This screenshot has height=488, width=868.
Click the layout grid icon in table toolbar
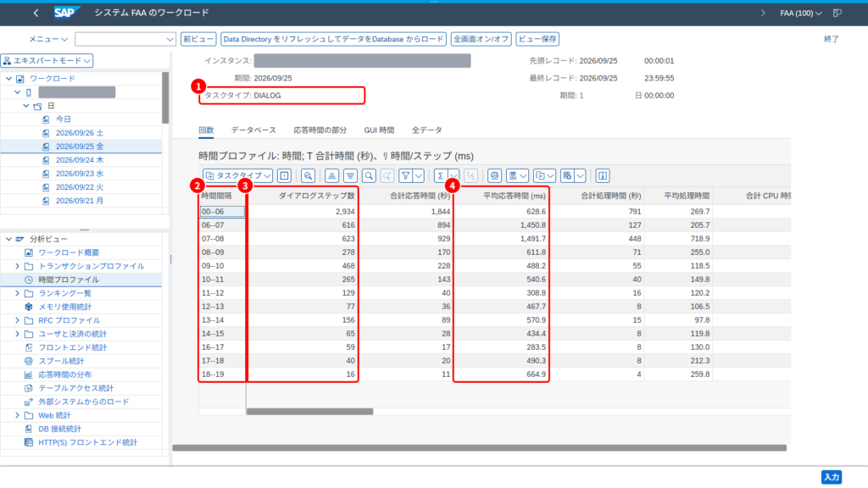567,176
